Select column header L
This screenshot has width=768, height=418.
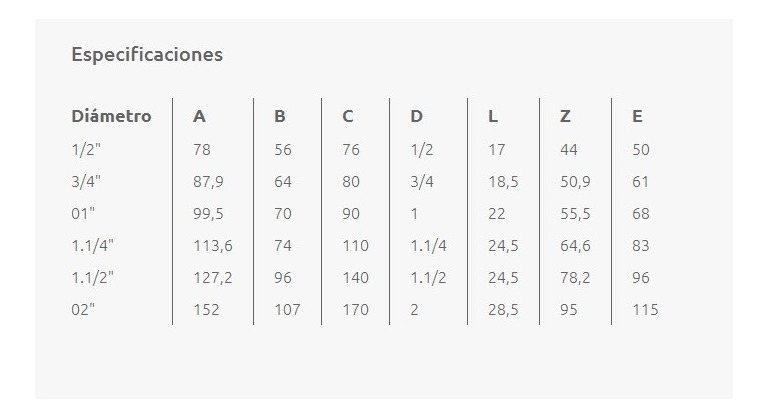coord(493,116)
